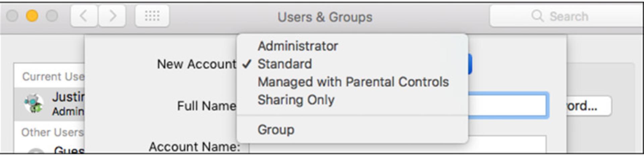This screenshot has width=644, height=155.
Task: Show all preferences with the grid icon
Action: coord(152,16)
